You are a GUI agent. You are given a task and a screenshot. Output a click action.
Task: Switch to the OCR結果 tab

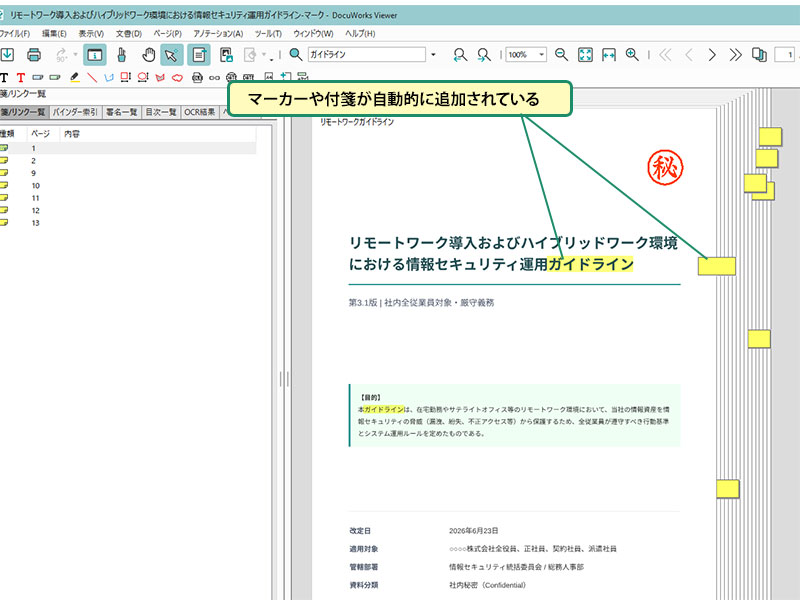point(199,112)
